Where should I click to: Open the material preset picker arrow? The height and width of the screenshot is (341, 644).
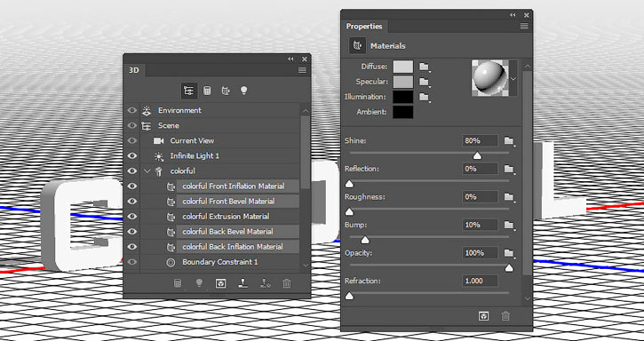(513, 78)
